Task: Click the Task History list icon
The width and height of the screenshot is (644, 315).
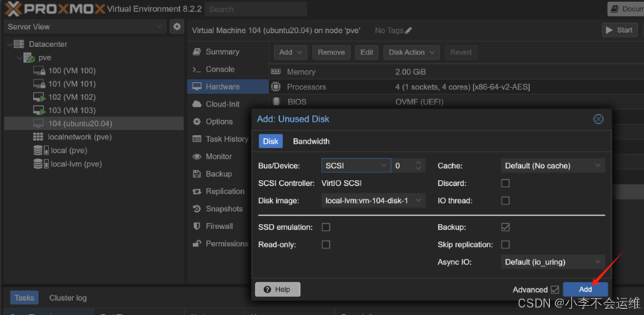Action: tap(197, 139)
